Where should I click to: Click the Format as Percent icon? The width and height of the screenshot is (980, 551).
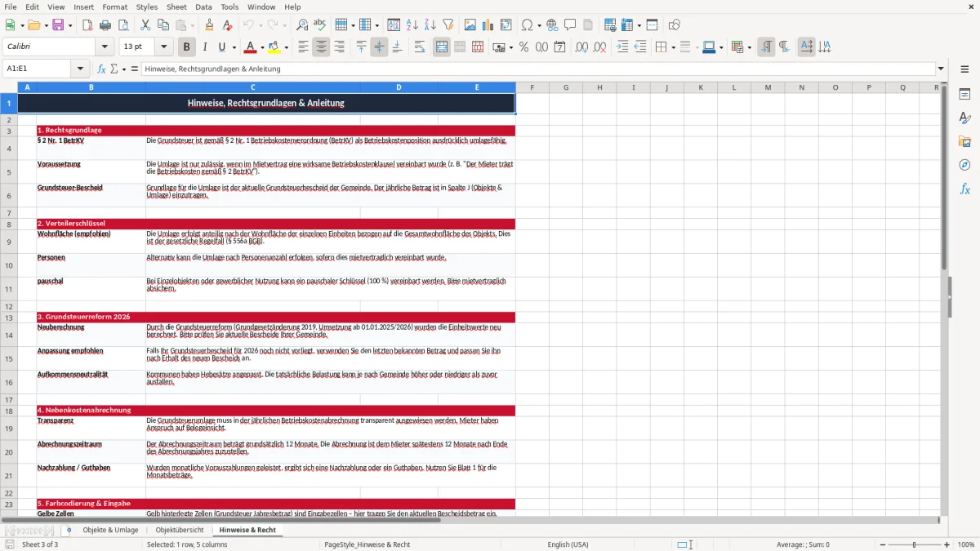[x=523, y=47]
